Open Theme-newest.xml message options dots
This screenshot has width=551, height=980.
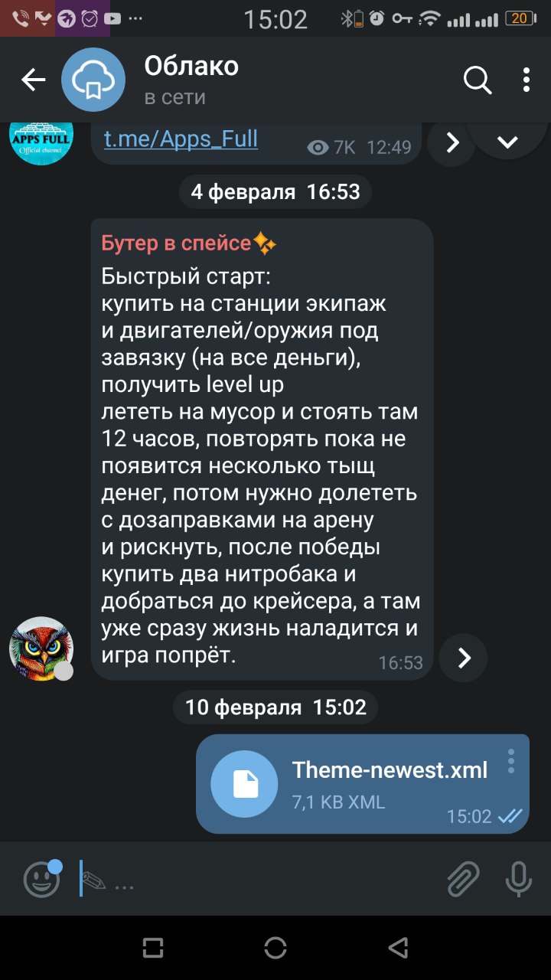511,761
